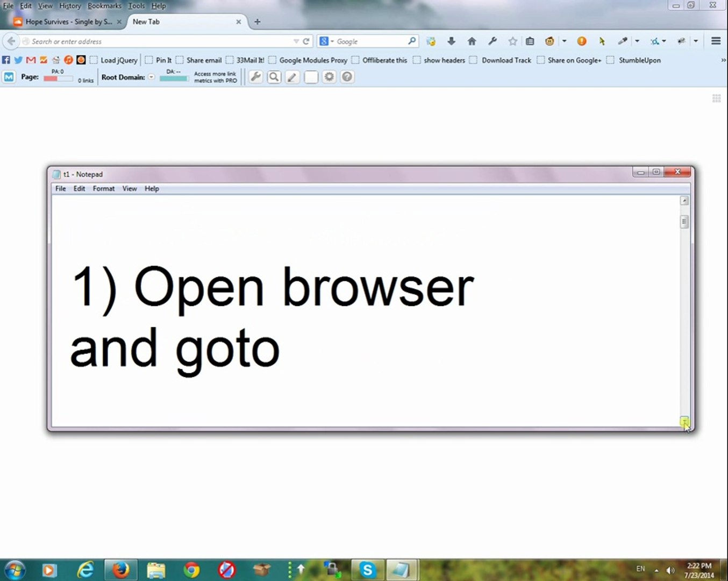Viewport: 728px width, 581px height.
Task: Reload the page with the refresh icon
Action: pyautogui.click(x=306, y=41)
